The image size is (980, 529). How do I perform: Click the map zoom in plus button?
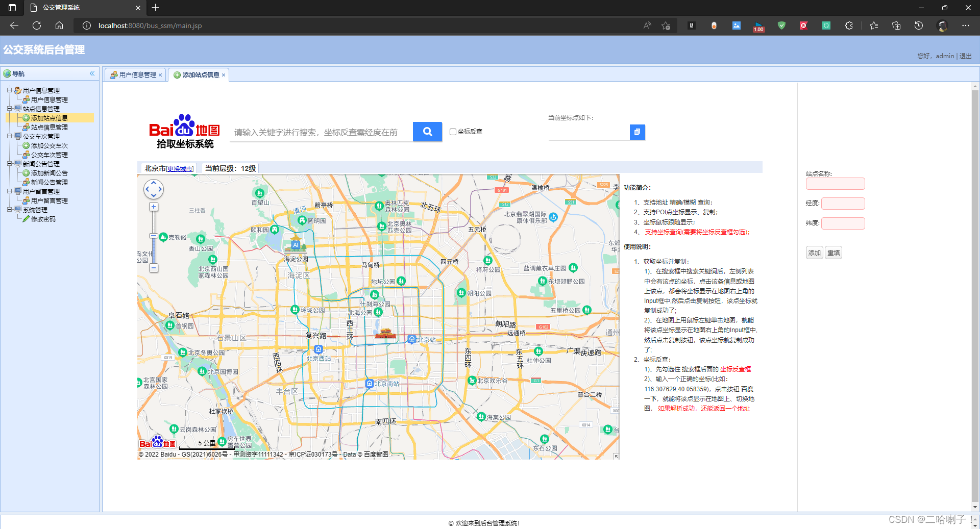(x=154, y=207)
